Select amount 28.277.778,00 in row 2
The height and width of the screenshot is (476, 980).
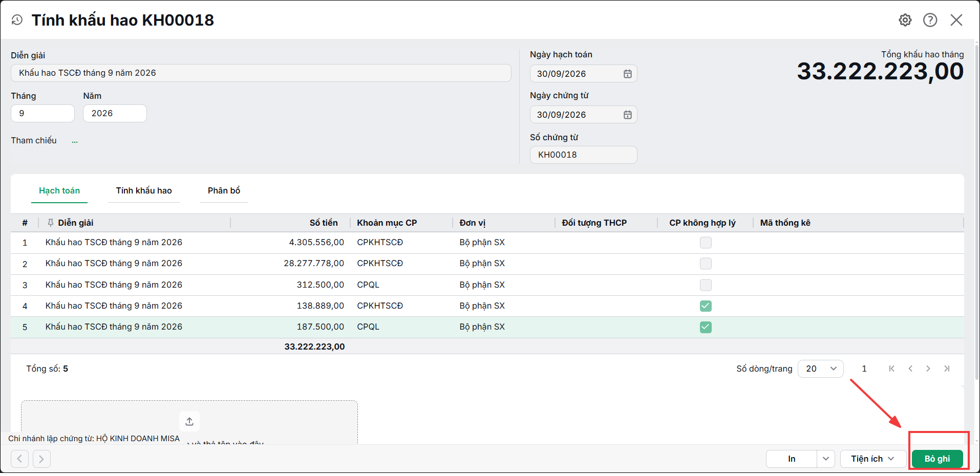(314, 263)
